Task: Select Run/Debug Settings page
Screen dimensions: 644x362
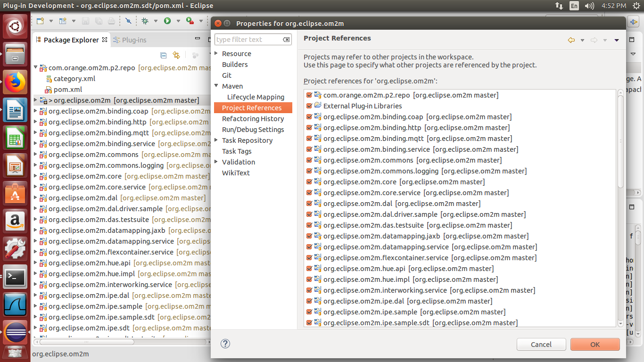Action: [253, 130]
